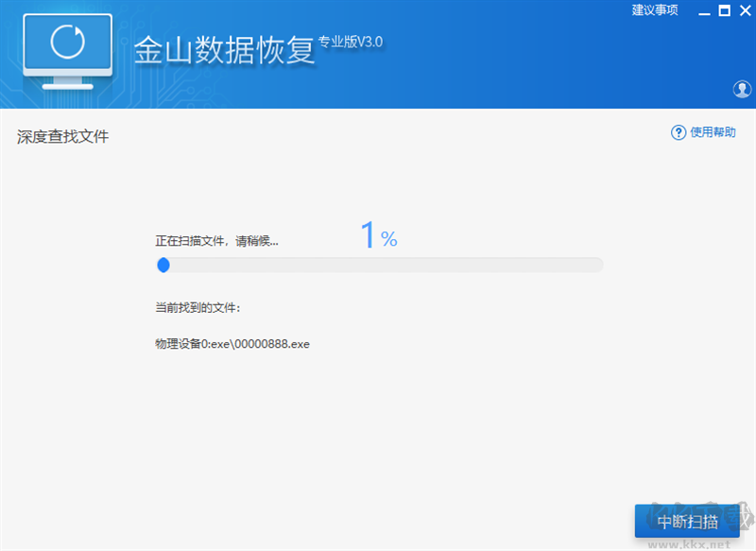Image resolution: width=756 pixels, height=551 pixels.
Task: Click the question mark help icon
Action: pyautogui.click(x=678, y=132)
